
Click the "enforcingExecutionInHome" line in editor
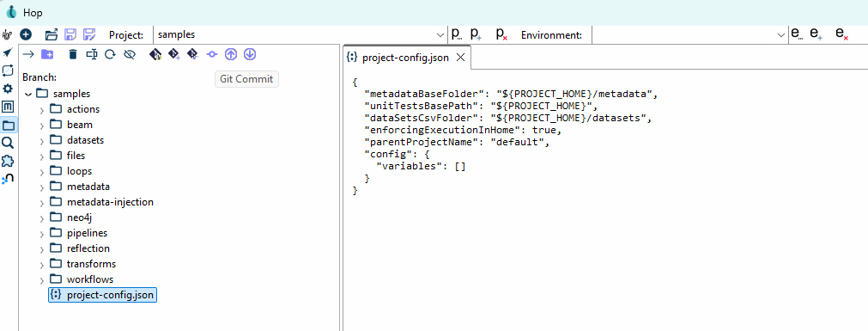463,130
